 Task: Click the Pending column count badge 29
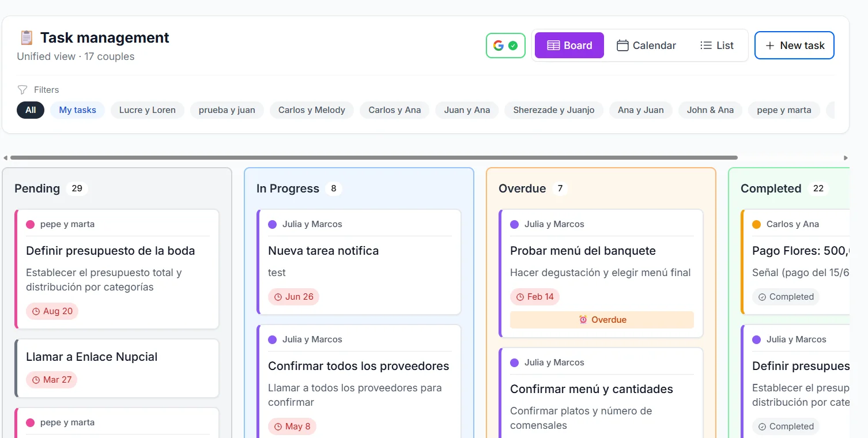(x=77, y=188)
